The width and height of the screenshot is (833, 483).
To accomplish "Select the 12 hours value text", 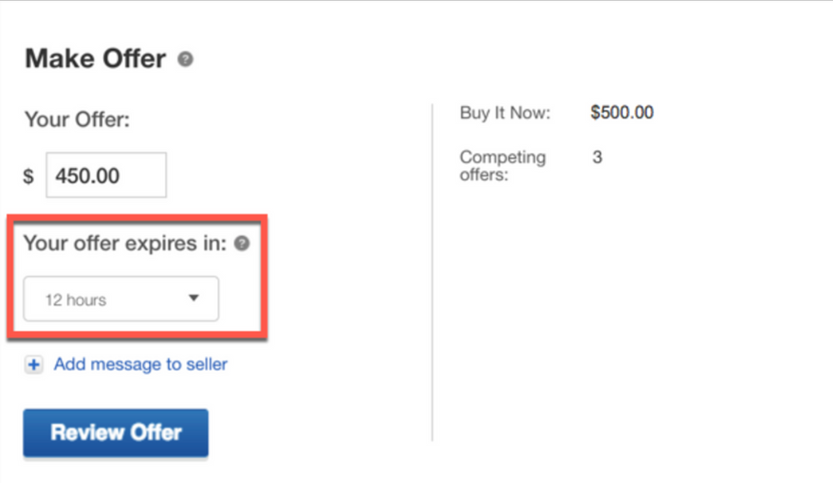I will [76, 299].
